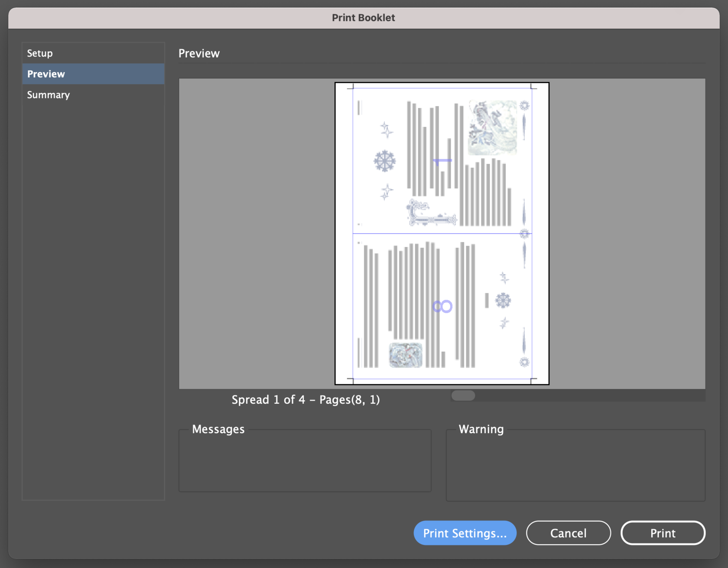Click the spread preview slider handle
Image resolution: width=728 pixels, height=568 pixels.
[x=463, y=396]
